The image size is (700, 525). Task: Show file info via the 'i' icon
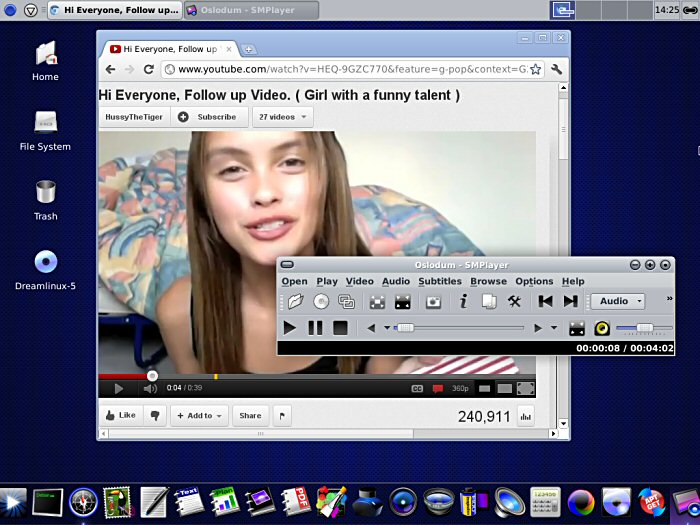coord(463,301)
